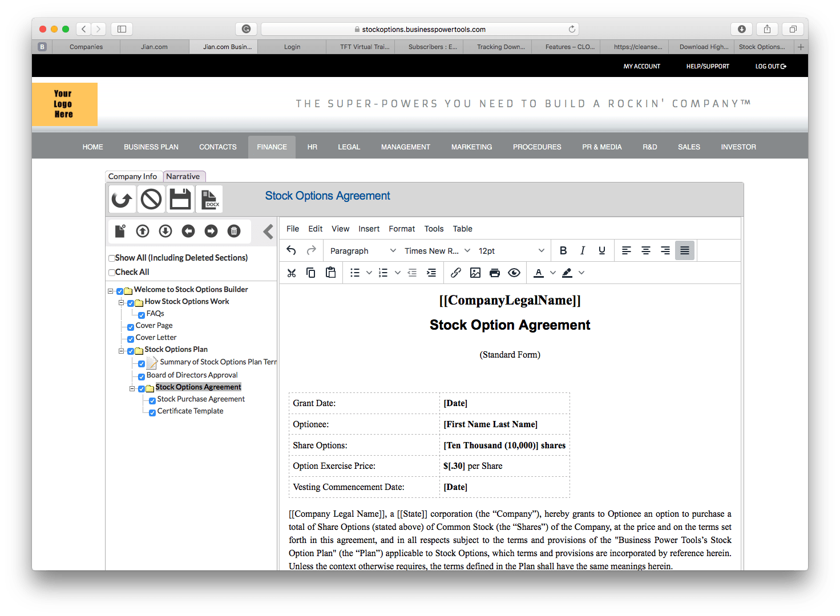840x616 pixels.
Task: Center align the text
Action: pyautogui.click(x=646, y=250)
